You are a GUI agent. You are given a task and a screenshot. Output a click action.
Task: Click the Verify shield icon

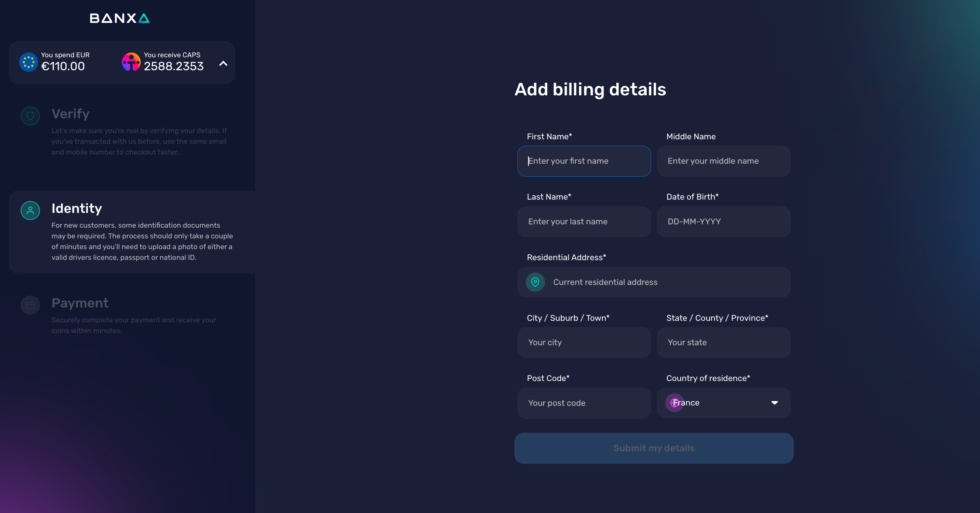pyautogui.click(x=30, y=116)
